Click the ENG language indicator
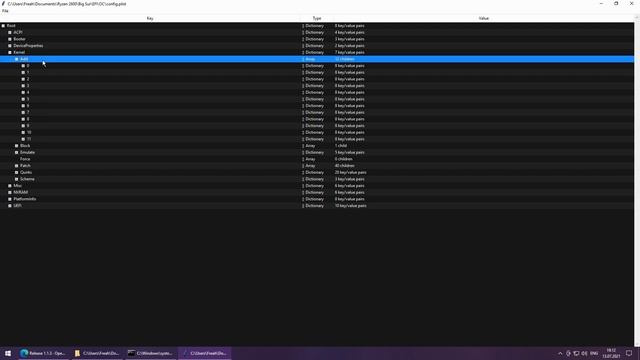Viewport: 640px width, 360px height. point(594,353)
